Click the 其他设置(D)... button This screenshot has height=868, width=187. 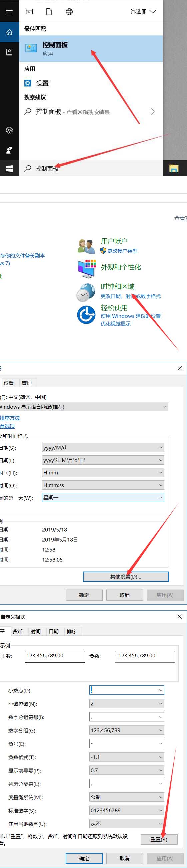pos(126,577)
